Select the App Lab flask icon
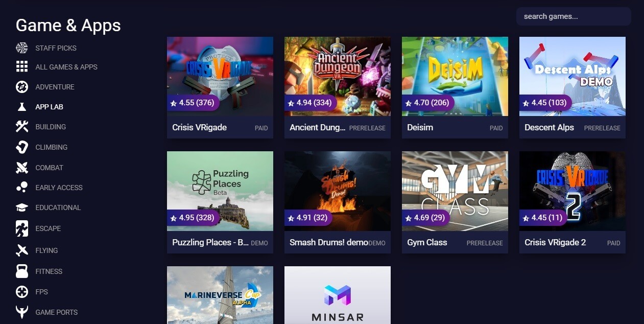 (x=22, y=107)
